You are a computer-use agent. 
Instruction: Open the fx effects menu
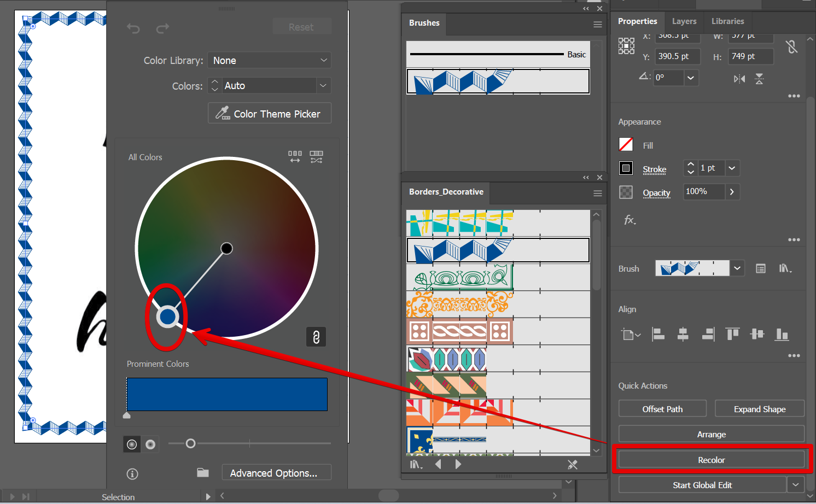pyautogui.click(x=630, y=220)
